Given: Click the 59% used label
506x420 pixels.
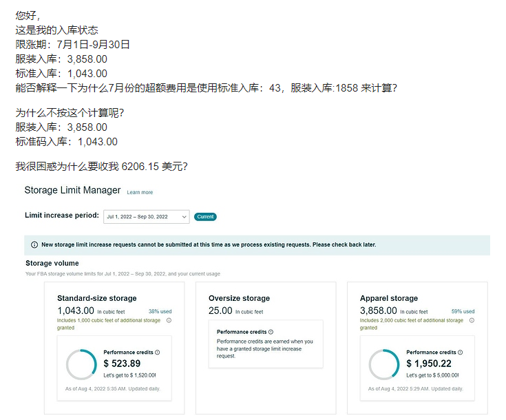Looking at the screenshot, I should (x=463, y=311).
